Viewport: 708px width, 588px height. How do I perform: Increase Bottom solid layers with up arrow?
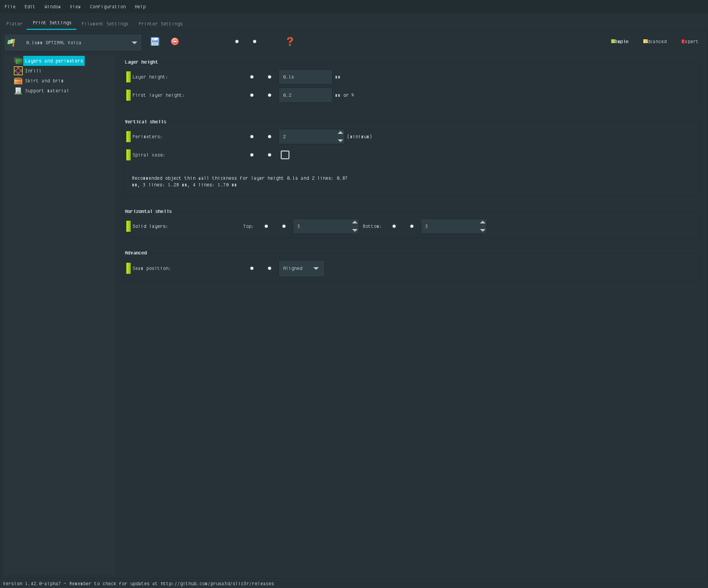click(483, 222)
